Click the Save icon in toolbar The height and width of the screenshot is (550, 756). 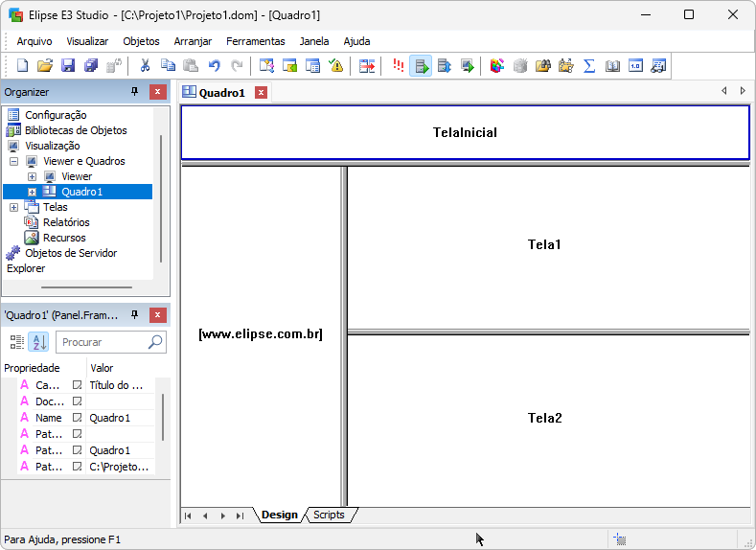coord(68,66)
